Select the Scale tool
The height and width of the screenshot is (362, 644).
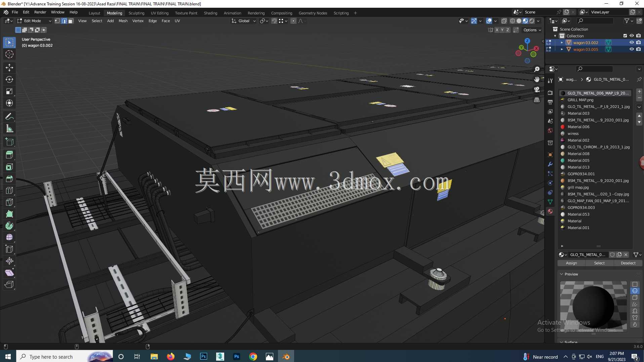click(9, 91)
